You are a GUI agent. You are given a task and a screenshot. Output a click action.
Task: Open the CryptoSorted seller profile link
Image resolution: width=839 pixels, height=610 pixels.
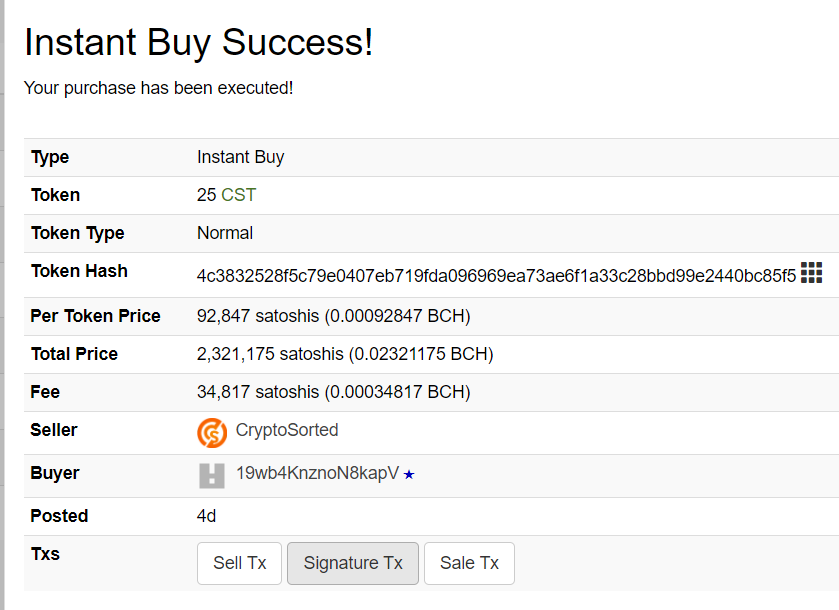(287, 430)
